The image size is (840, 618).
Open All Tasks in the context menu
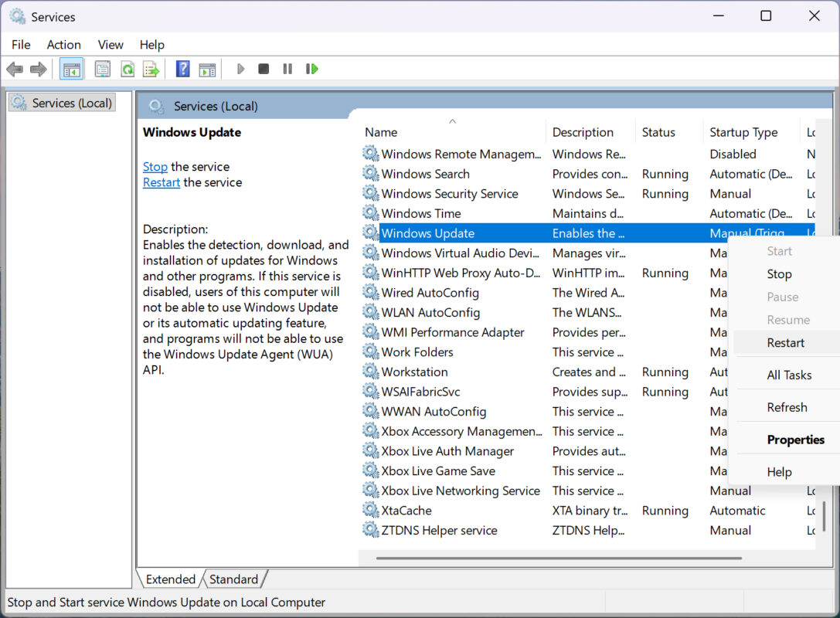(788, 375)
